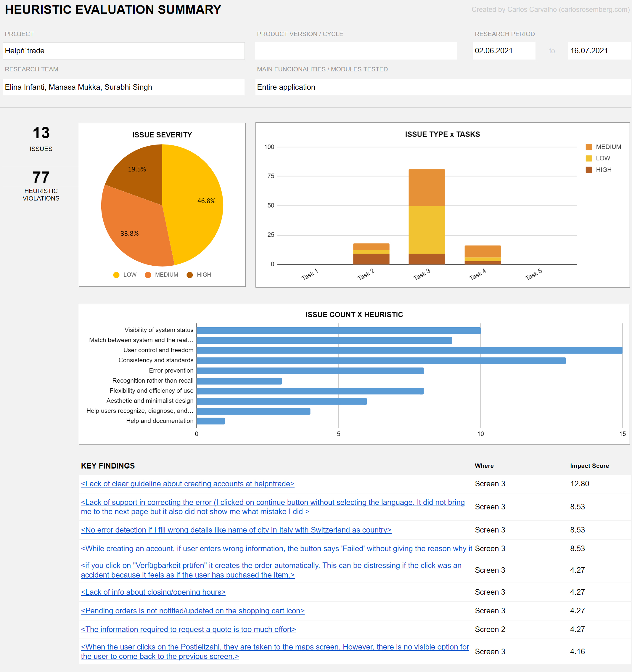Click the 'Consistency and standards' bar
Viewport: 632px width, 672px height.
pos(381,361)
